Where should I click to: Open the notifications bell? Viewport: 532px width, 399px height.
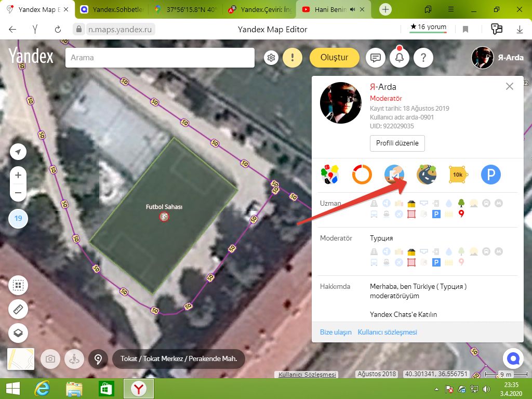(400, 58)
